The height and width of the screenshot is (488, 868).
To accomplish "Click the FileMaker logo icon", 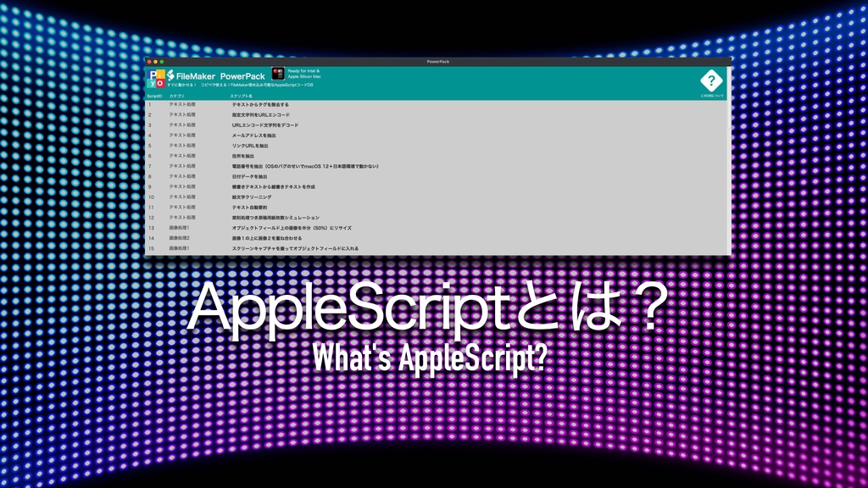I will (x=170, y=75).
